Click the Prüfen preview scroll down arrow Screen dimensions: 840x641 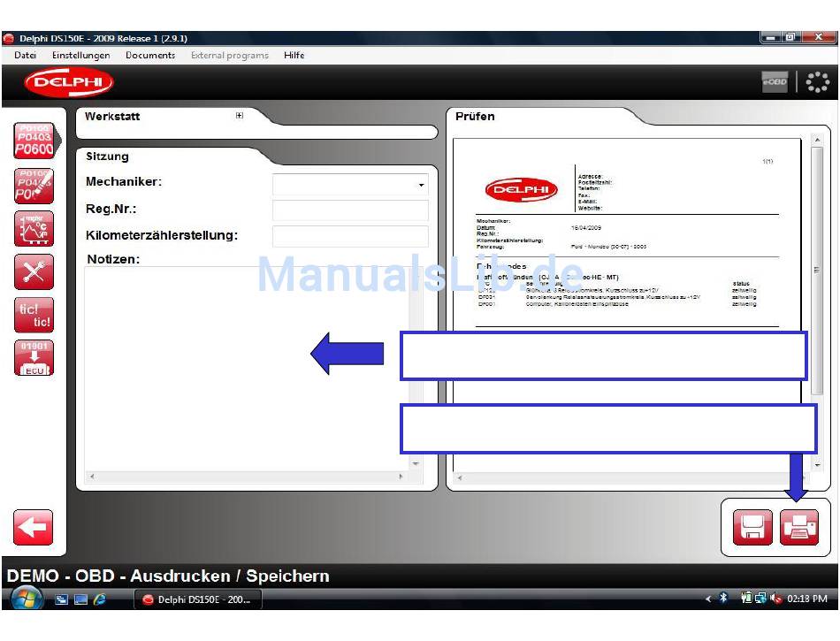817,465
